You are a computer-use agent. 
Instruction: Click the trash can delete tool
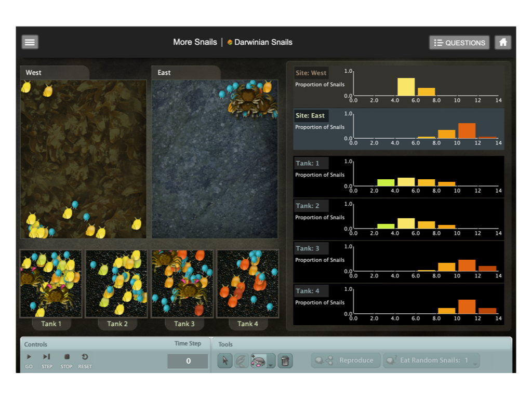pos(285,361)
